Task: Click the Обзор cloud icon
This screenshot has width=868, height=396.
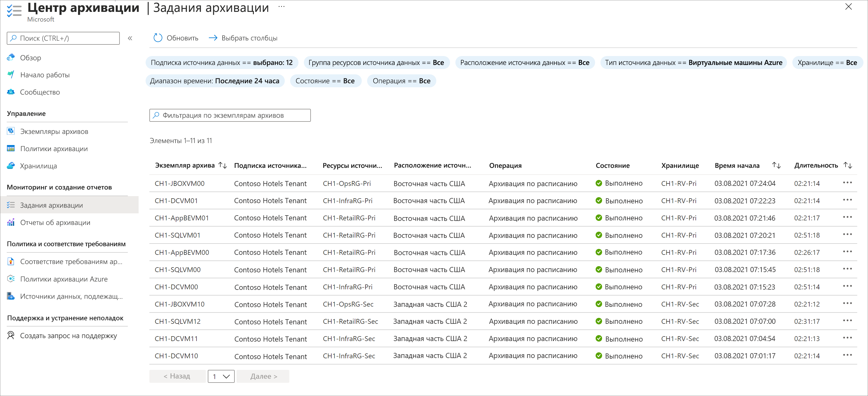Action: coord(11,57)
